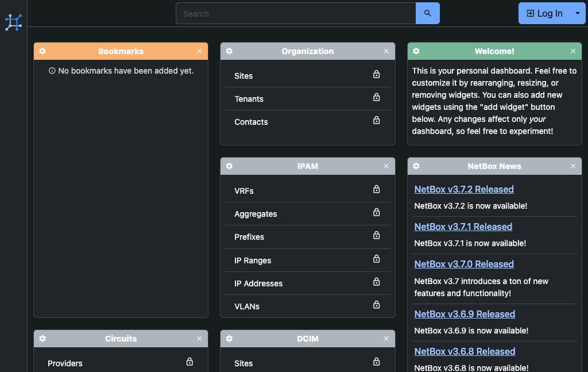Select VLANs in IPAM widget

[x=247, y=306]
